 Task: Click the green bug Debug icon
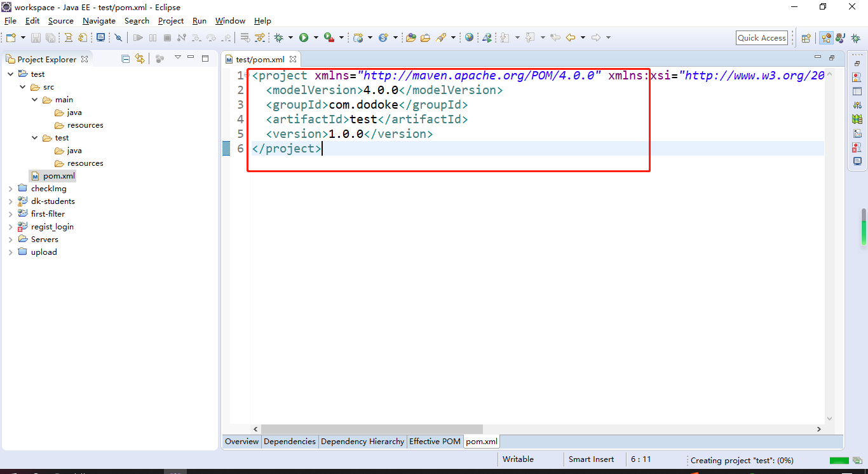(278, 37)
